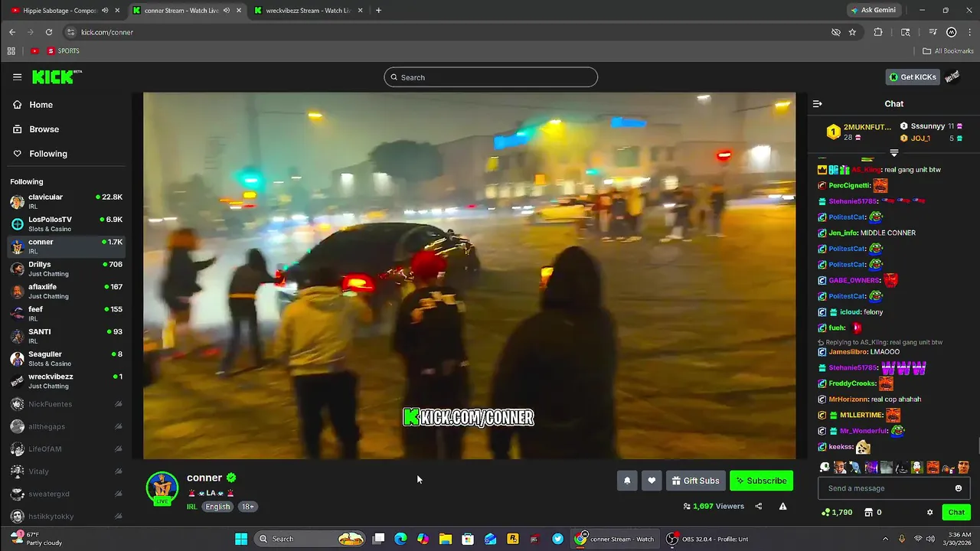This screenshot has width=980, height=551.
Task: Bookmark this page with star icon
Action: click(852, 32)
